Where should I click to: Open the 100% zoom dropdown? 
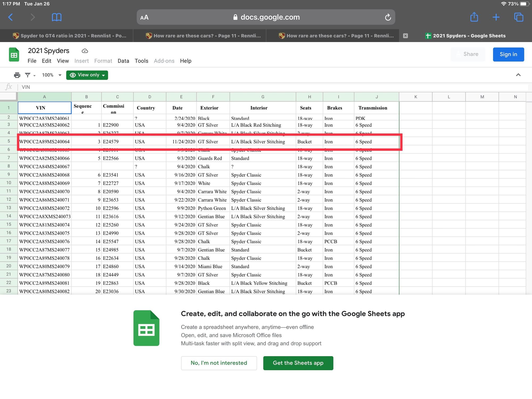tap(52, 75)
